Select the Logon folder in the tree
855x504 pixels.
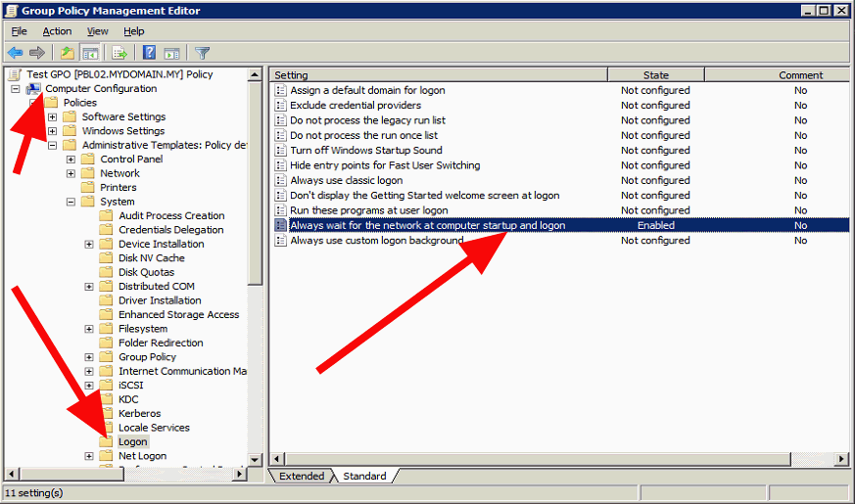(x=132, y=442)
